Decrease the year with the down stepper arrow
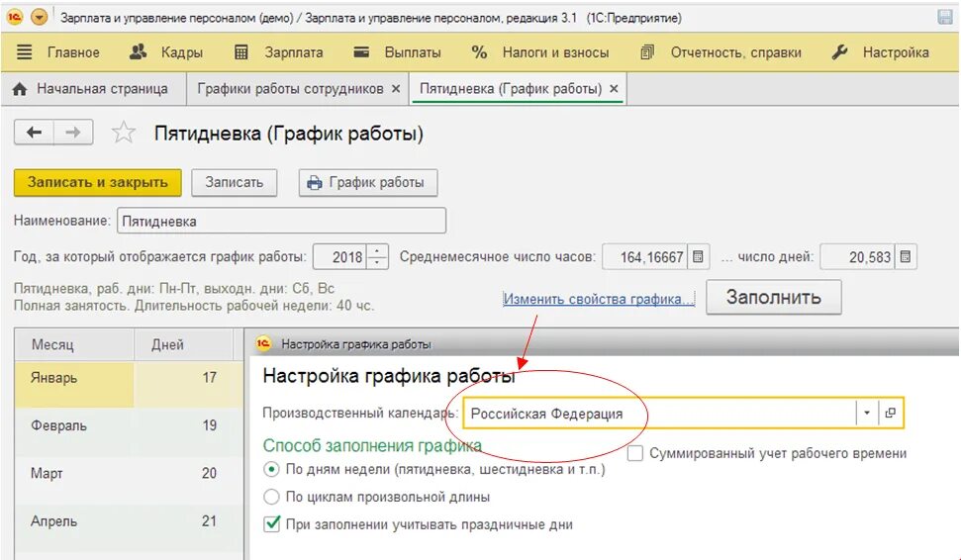This screenshot has height=560, width=961. (x=377, y=263)
